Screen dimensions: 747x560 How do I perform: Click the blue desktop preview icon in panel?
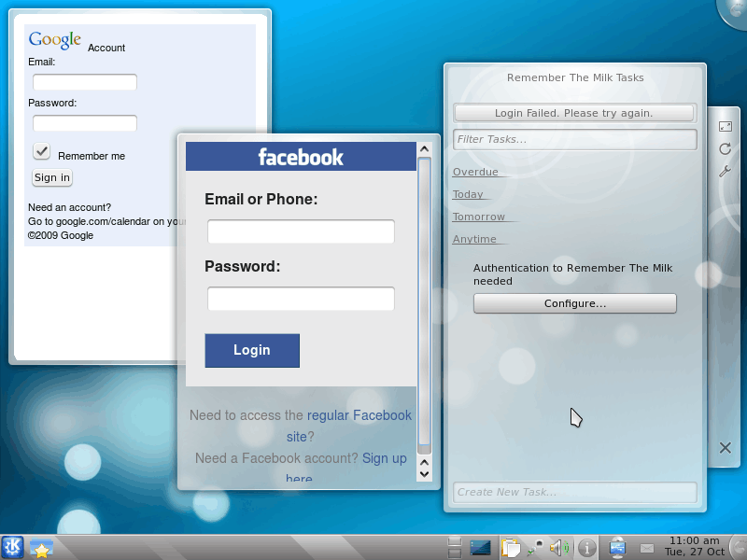480,548
